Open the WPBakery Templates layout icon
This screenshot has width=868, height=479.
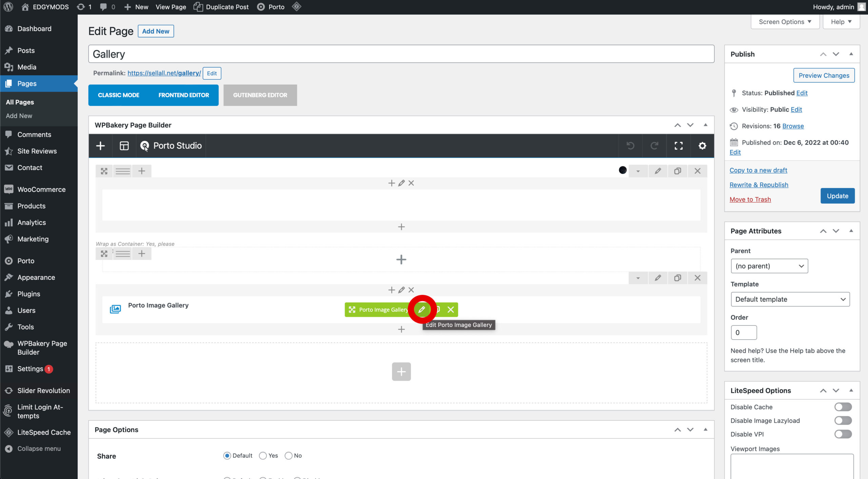point(124,146)
